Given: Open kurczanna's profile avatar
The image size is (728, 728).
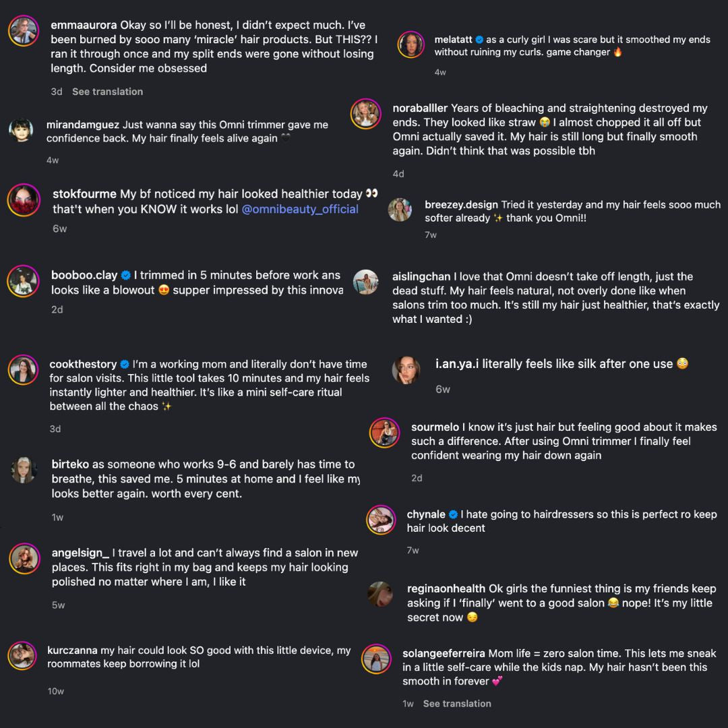Looking at the screenshot, I should [x=22, y=656].
